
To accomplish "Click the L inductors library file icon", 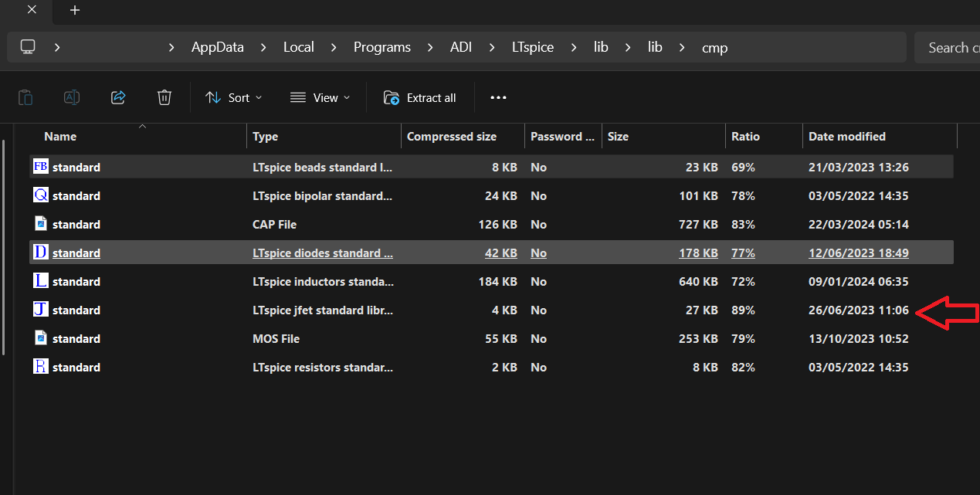I will click(41, 281).
